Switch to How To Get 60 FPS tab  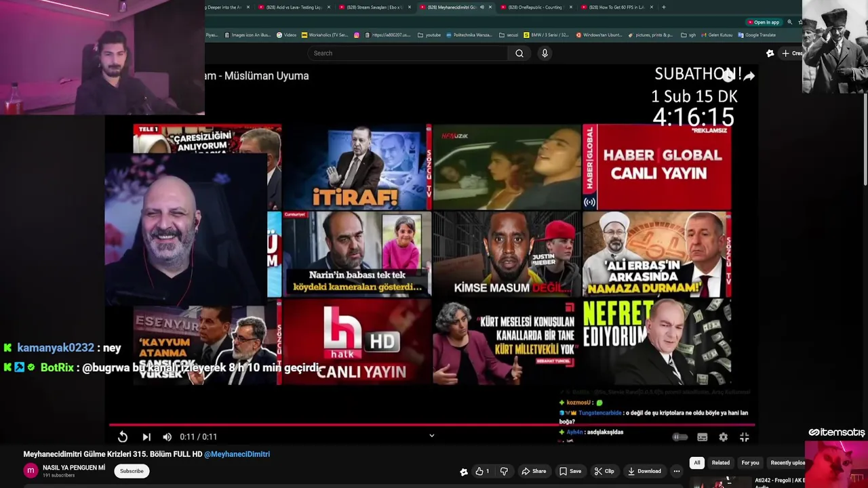tap(617, 7)
